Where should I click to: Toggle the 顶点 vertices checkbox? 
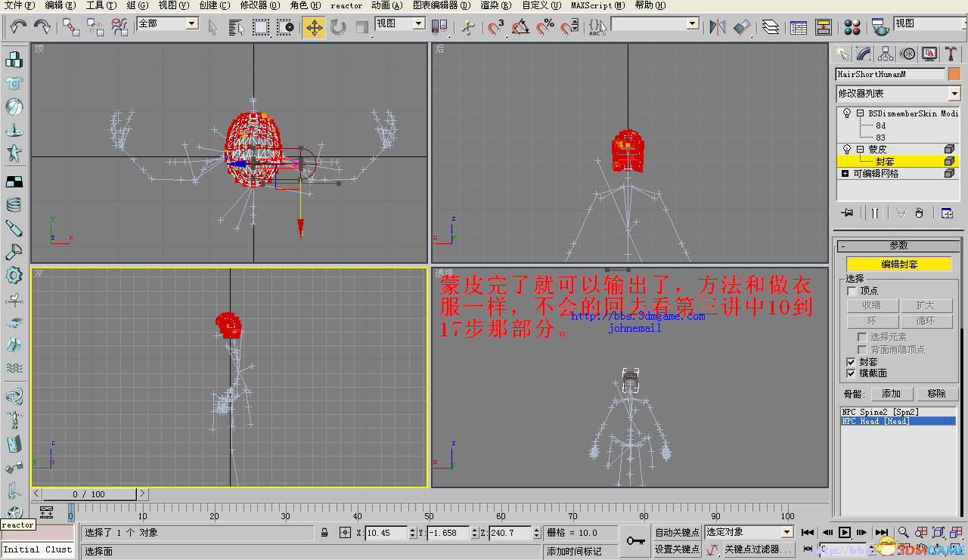point(852,291)
